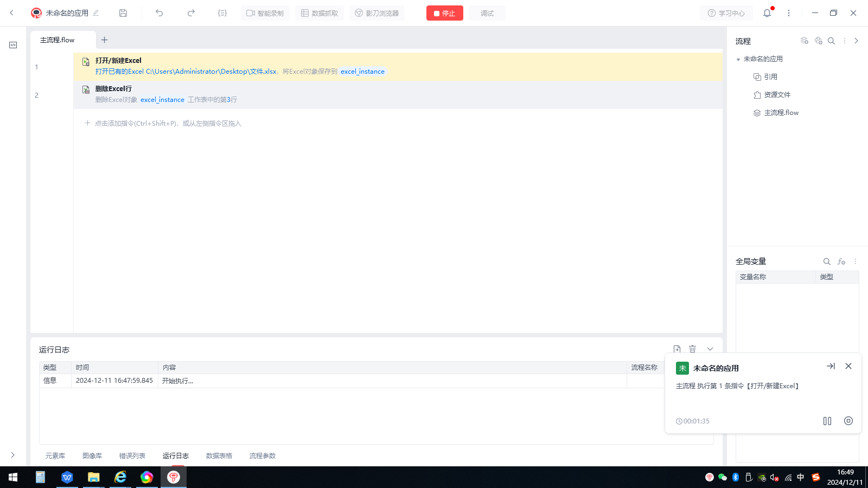Search the 全局变量 list
This screenshot has width=868, height=488.
827,261
